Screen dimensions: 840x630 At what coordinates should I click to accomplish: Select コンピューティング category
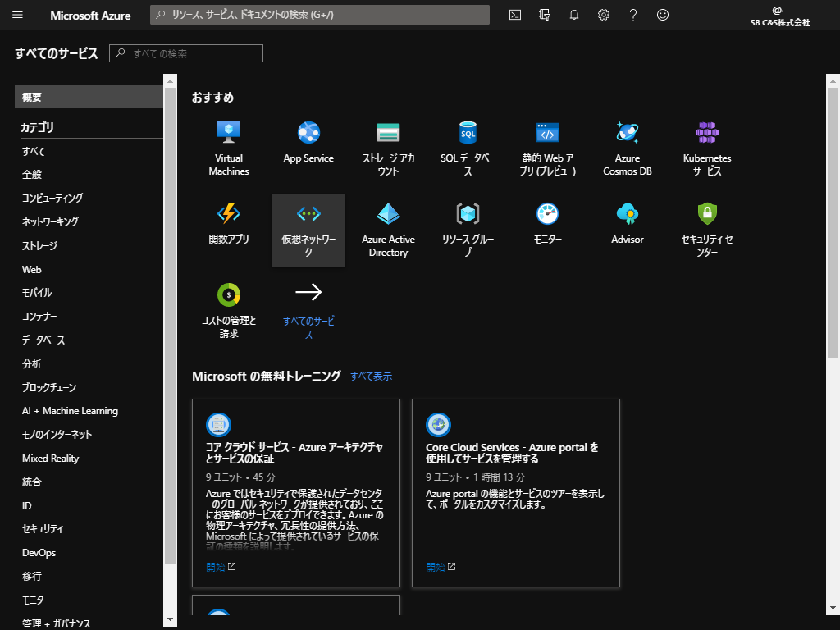(52, 198)
